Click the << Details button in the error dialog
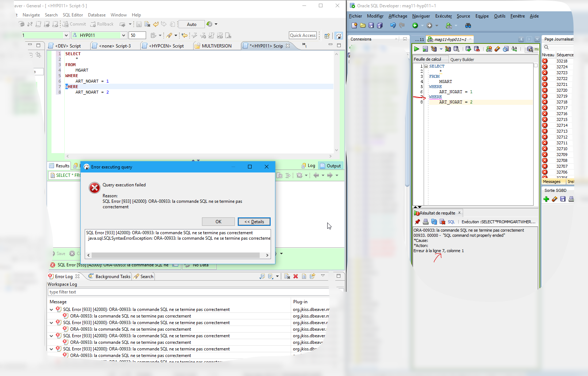This screenshot has width=588, height=376. click(x=254, y=221)
